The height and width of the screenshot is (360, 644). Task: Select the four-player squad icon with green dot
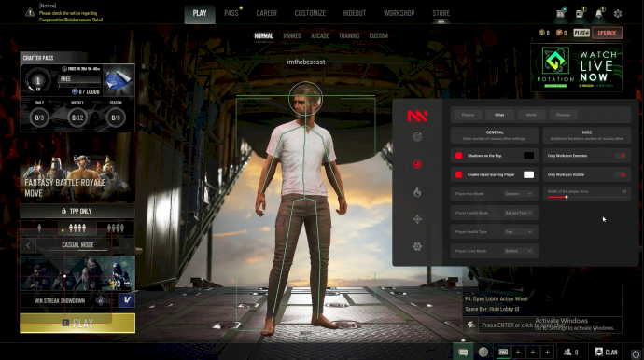click(77, 228)
